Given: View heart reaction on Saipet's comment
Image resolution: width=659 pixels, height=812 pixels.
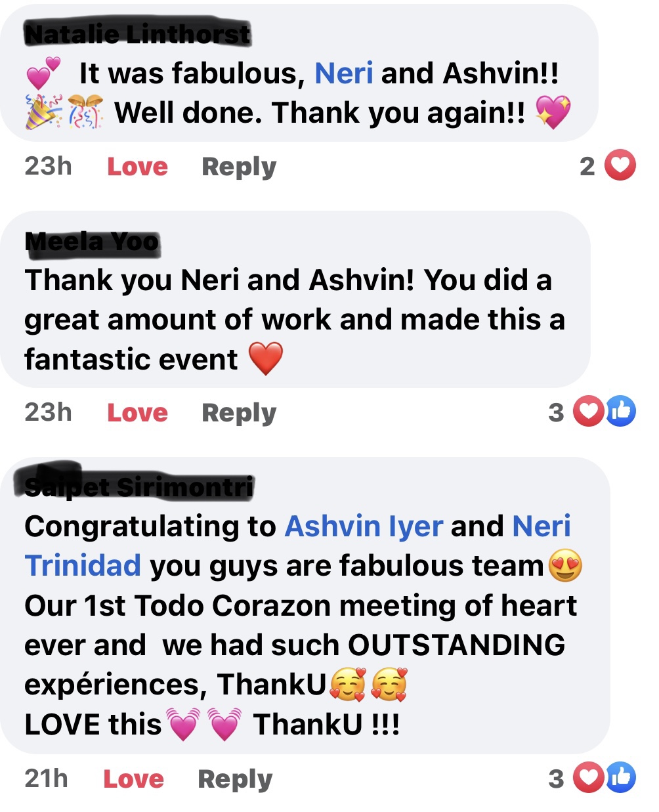Looking at the screenshot, I should point(589,778).
